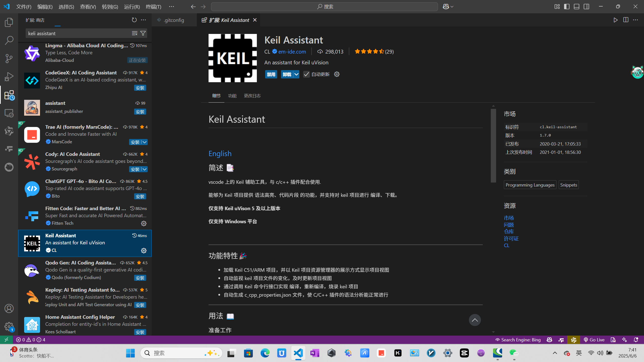Open the em-ide.com publisher link

[x=292, y=52]
